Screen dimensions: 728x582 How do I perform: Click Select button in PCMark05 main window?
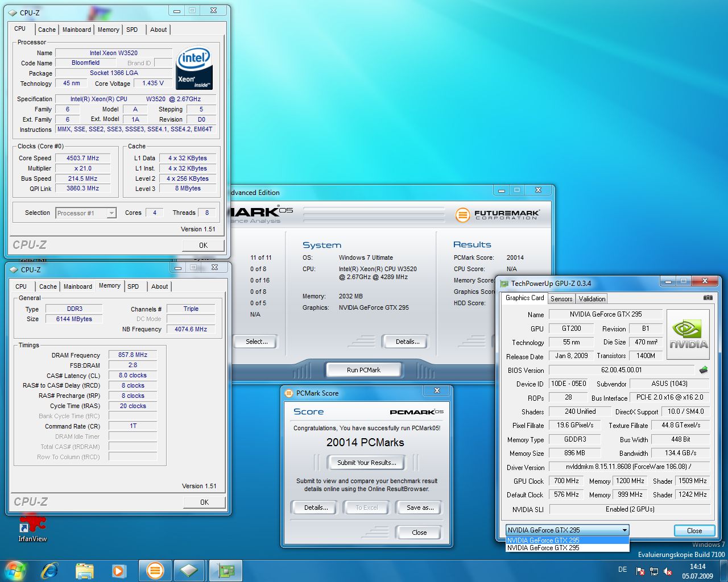pyautogui.click(x=257, y=342)
